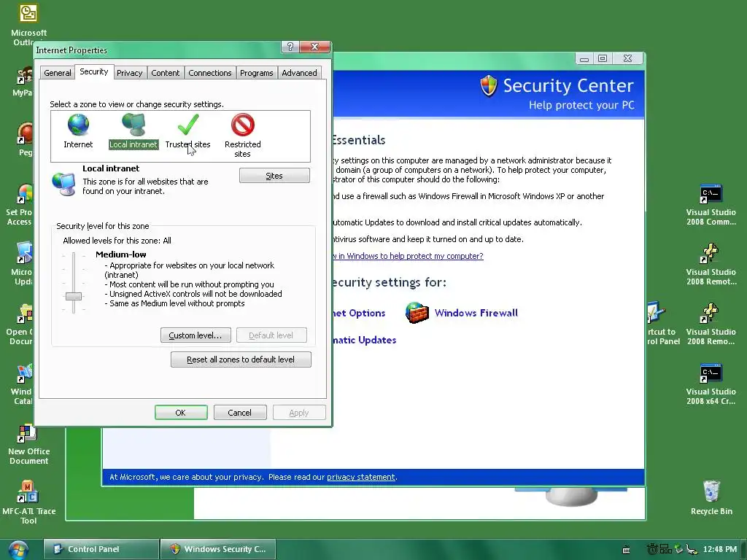Switch to the General tab
Image resolution: width=747 pixels, height=560 pixels.
(57, 73)
